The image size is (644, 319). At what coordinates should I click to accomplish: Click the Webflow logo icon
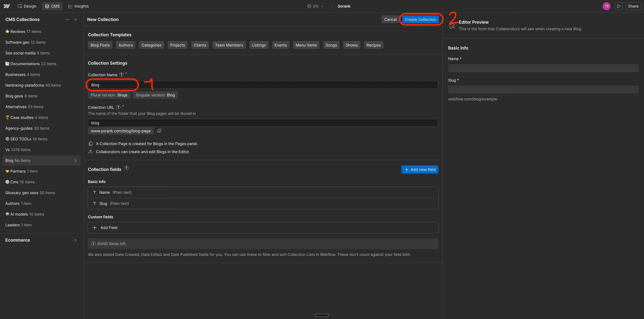(x=7, y=6)
